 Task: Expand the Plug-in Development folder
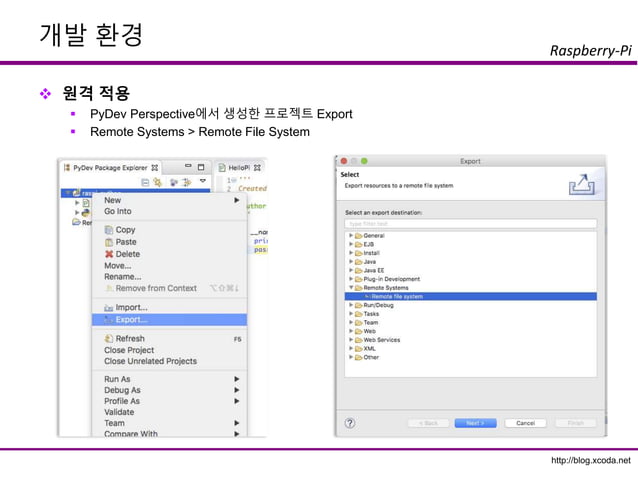coord(351,279)
